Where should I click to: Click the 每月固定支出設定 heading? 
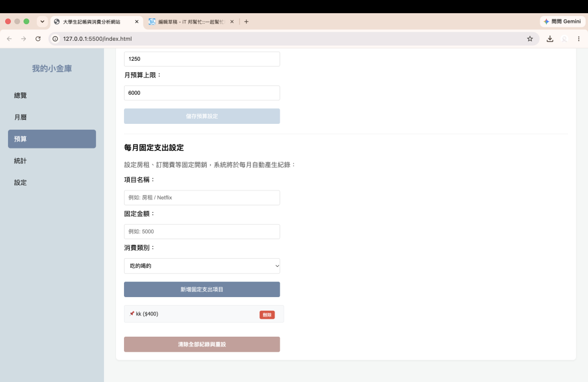[x=154, y=147]
